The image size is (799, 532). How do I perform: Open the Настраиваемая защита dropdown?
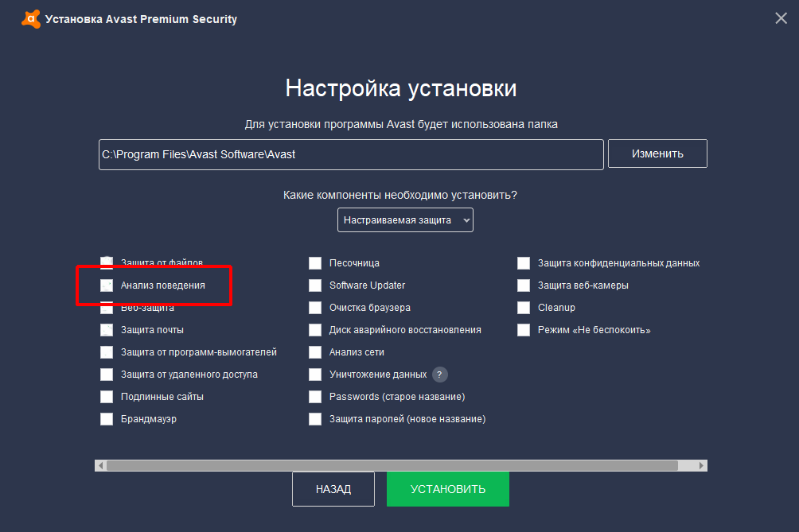tap(405, 220)
